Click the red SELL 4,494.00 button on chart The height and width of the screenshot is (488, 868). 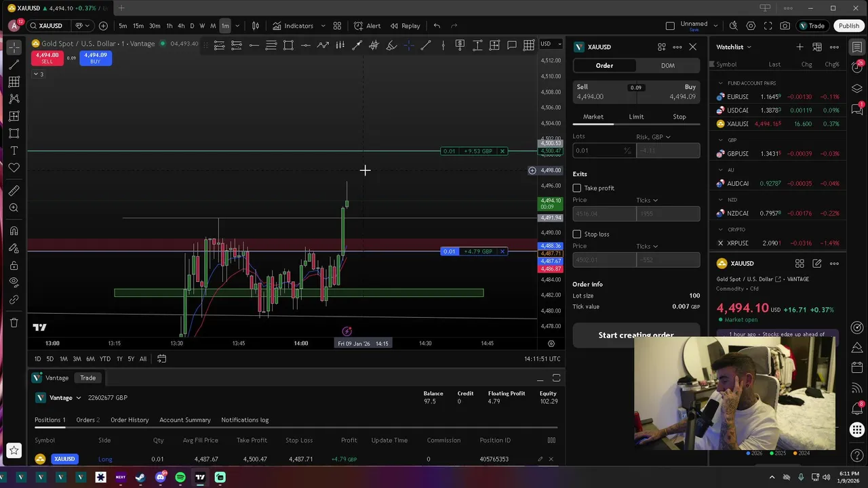(47, 58)
